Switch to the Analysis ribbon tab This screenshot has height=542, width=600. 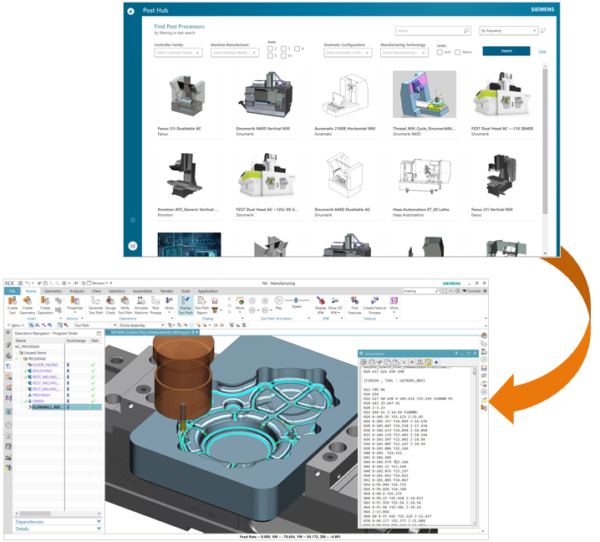77,291
